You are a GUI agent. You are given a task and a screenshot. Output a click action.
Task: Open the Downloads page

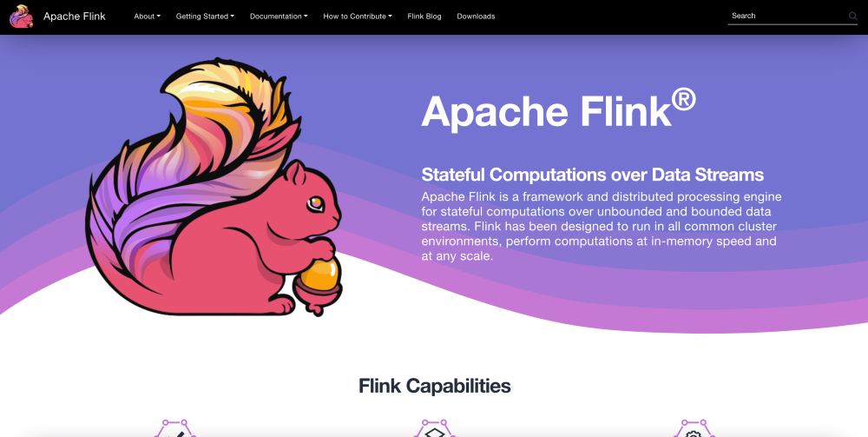pyautogui.click(x=476, y=16)
